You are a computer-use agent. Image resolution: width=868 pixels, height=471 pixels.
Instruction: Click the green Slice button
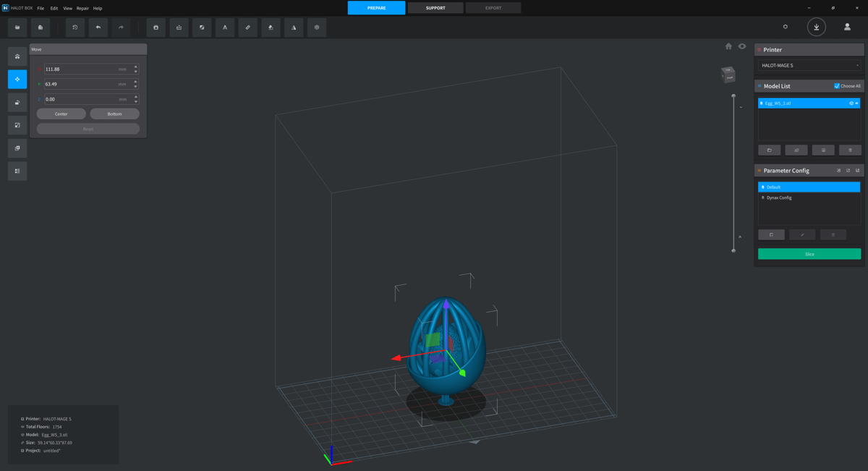click(809, 254)
